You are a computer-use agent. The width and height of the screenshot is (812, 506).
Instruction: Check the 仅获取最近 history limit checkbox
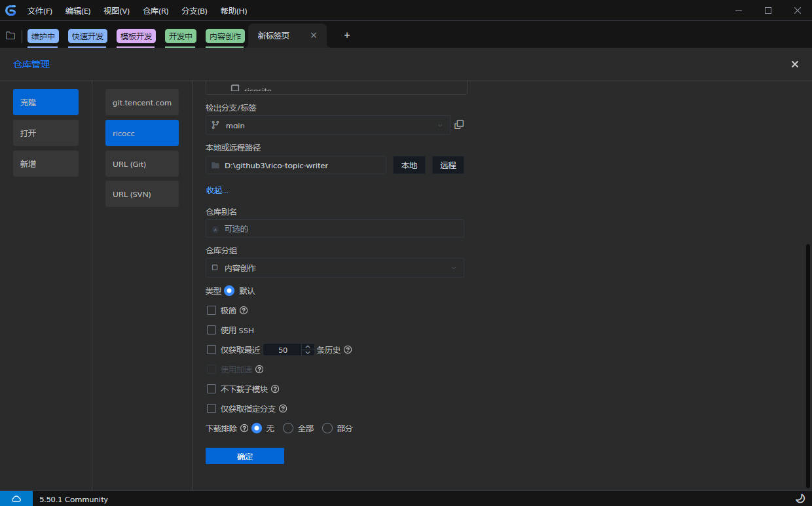pyautogui.click(x=212, y=350)
